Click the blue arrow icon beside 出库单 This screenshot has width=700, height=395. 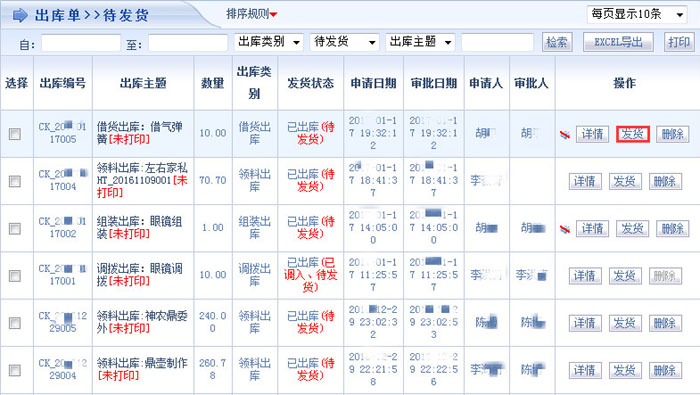point(21,16)
